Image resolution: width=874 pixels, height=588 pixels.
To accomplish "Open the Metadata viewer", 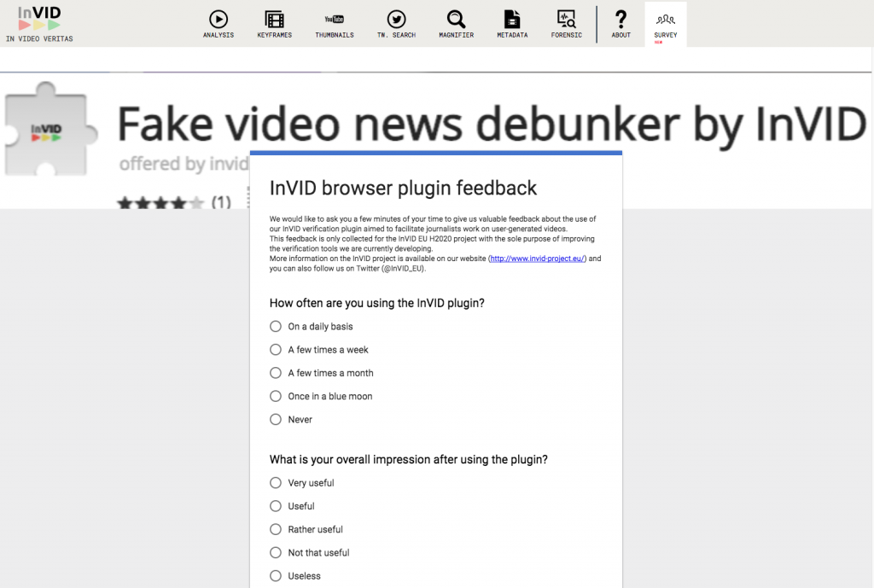I will (x=512, y=23).
